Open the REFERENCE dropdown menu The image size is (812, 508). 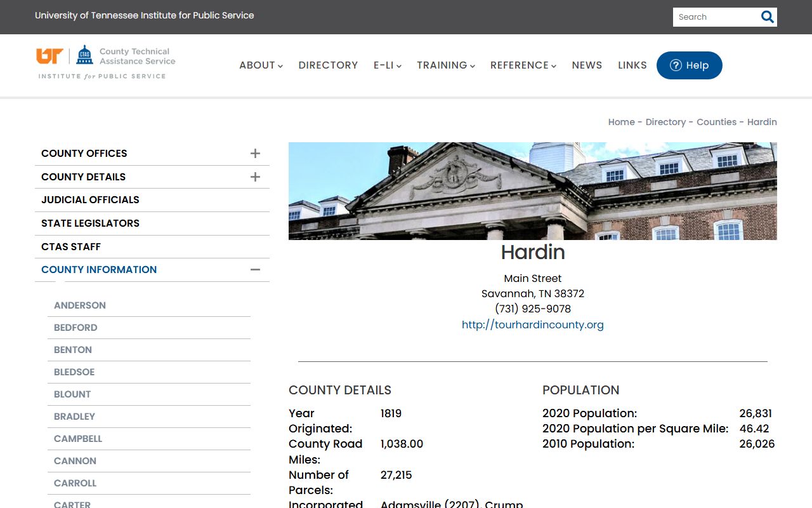point(523,65)
